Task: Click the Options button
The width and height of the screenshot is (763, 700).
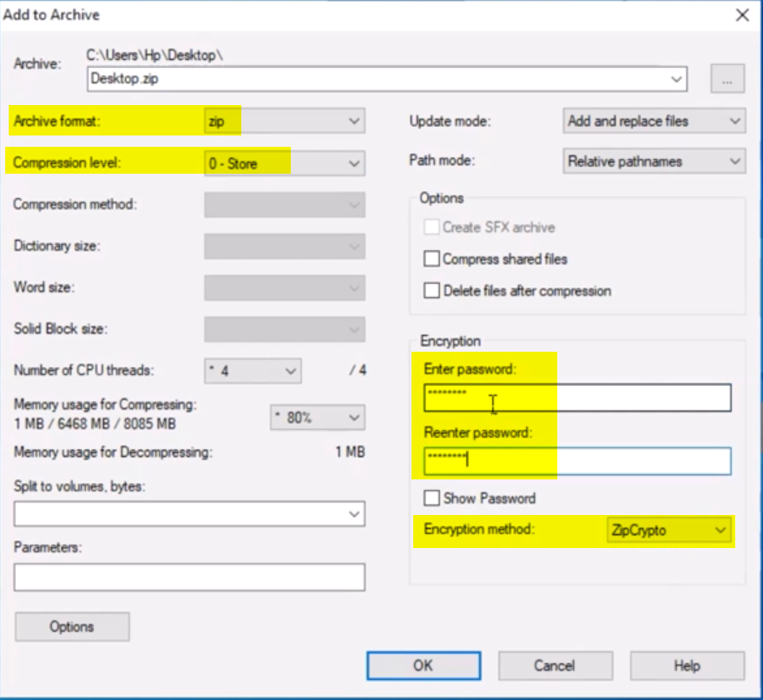Action: point(72,626)
